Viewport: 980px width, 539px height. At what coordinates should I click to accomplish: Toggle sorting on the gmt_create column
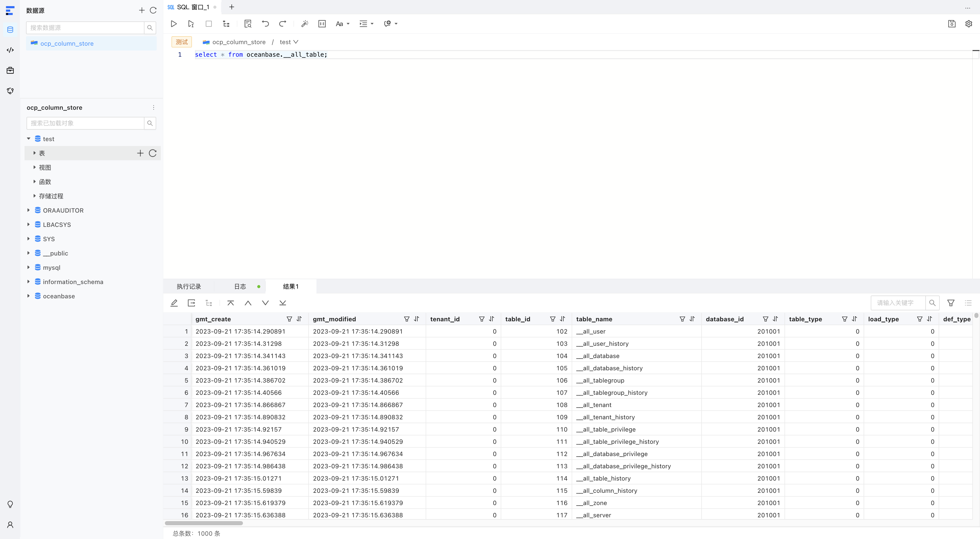pyautogui.click(x=299, y=319)
